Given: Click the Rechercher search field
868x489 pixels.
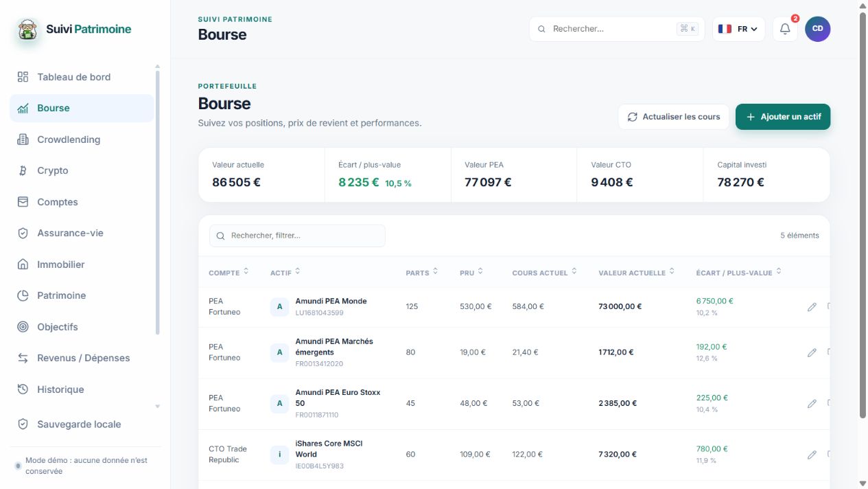Looking at the screenshot, I should 617,29.
